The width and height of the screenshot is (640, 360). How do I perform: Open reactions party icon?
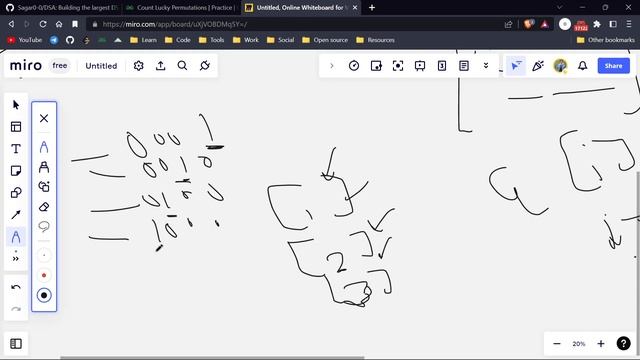(538, 66)
